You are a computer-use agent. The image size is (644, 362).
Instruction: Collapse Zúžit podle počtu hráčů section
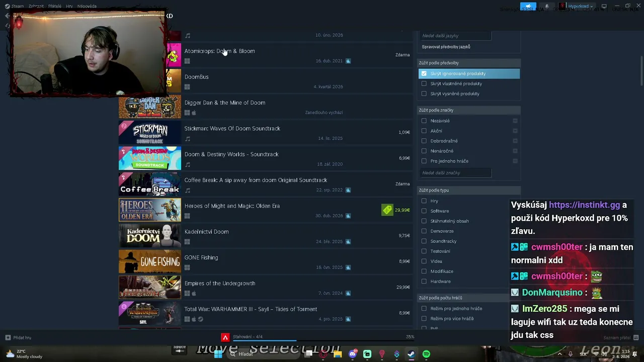point(469,298)
